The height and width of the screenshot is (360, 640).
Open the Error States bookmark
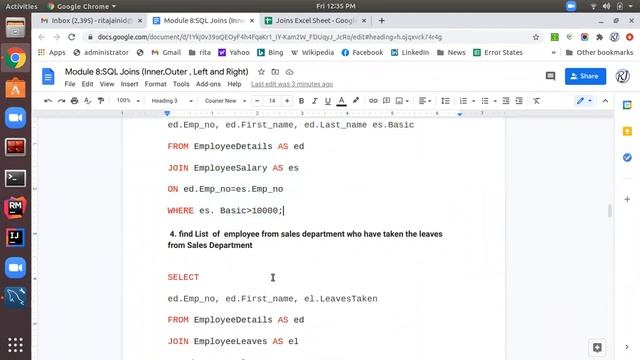[x=498, y=53]
